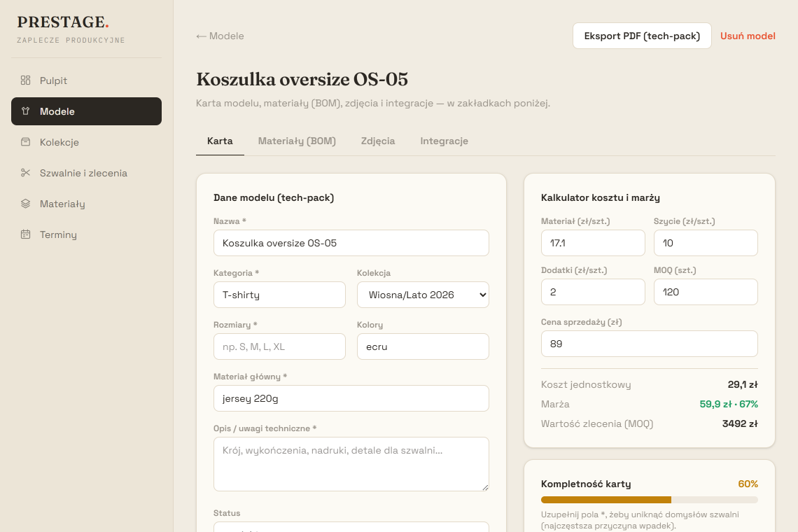The width and height of the screenshot is (798, 532).
Task: Open Pulpit in the sidebar
Action: pos(87,80)
